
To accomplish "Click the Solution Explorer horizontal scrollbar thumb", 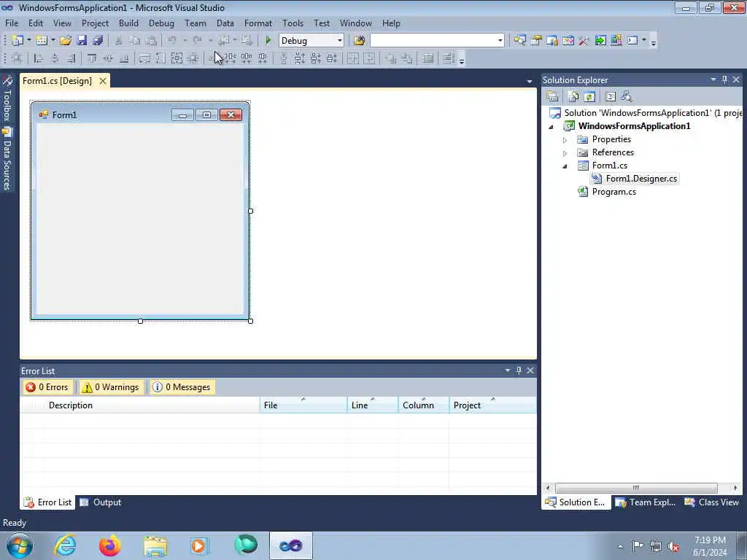I will (x=636, y=488).
